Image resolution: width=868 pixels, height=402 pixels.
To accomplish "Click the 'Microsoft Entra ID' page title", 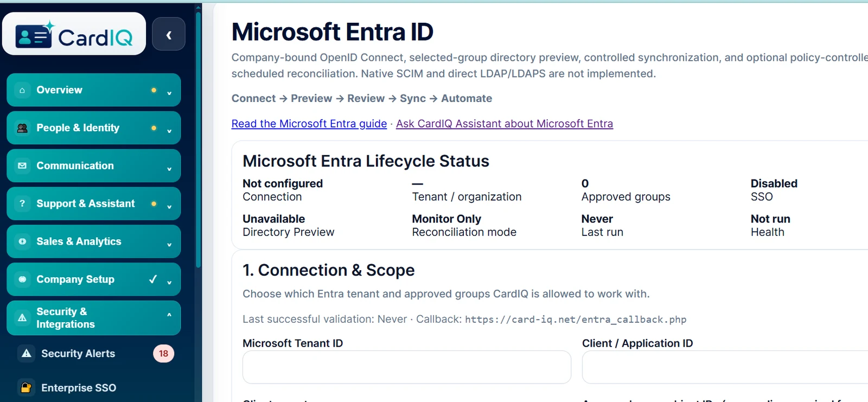I will pyautogui.click(x=333, y=32).
